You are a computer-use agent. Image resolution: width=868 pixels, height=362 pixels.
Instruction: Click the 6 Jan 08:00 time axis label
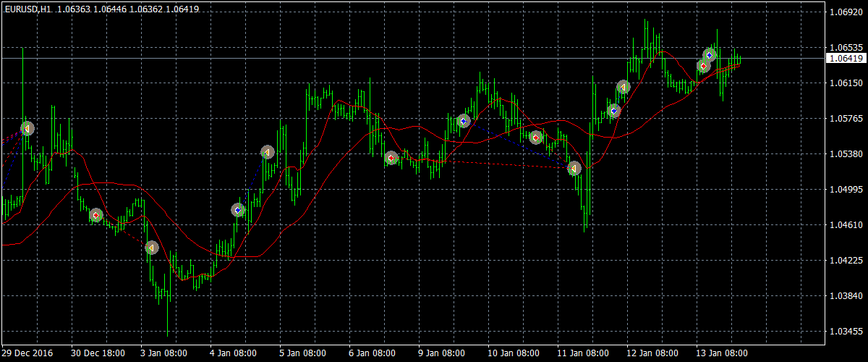click(x=373, y=353)
